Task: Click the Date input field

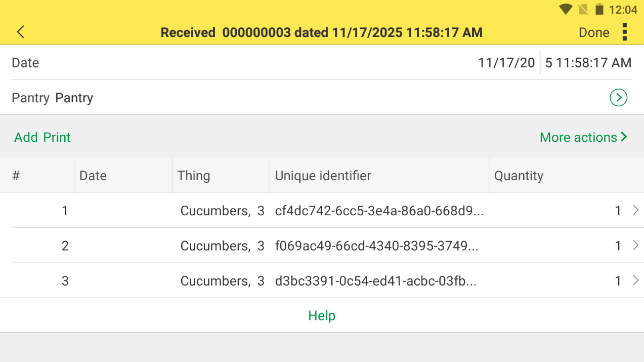Action: [506, 62]
